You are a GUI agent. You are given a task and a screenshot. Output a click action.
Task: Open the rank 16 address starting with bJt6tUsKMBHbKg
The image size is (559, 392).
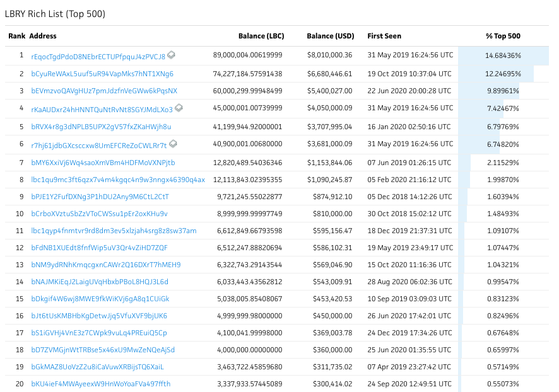pos(99,315)
